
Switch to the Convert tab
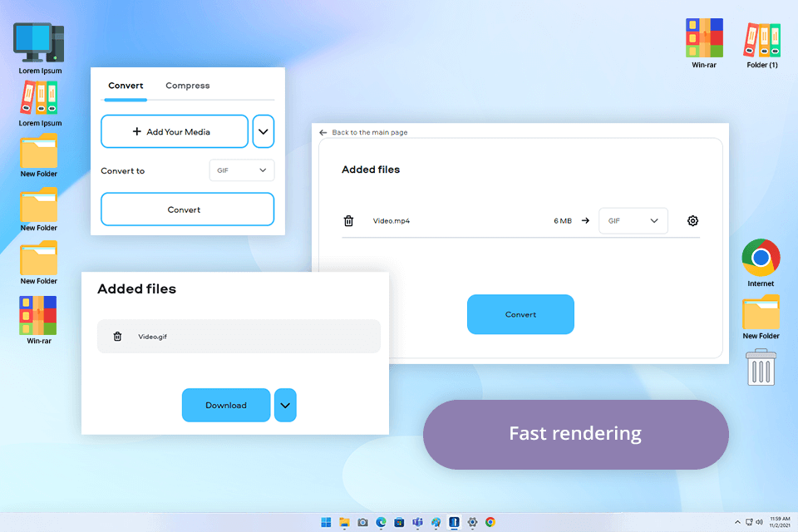coord(126,86)
